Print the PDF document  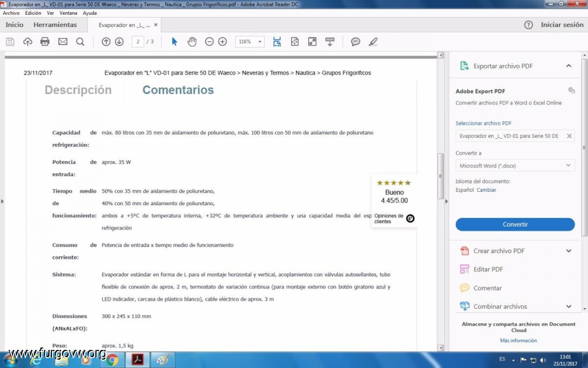(x=45, y=42)
